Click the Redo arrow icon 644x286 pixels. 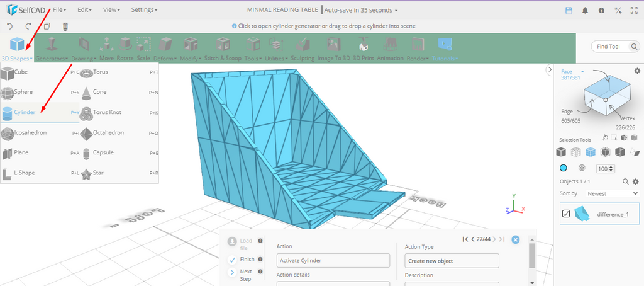pos(28,26)
